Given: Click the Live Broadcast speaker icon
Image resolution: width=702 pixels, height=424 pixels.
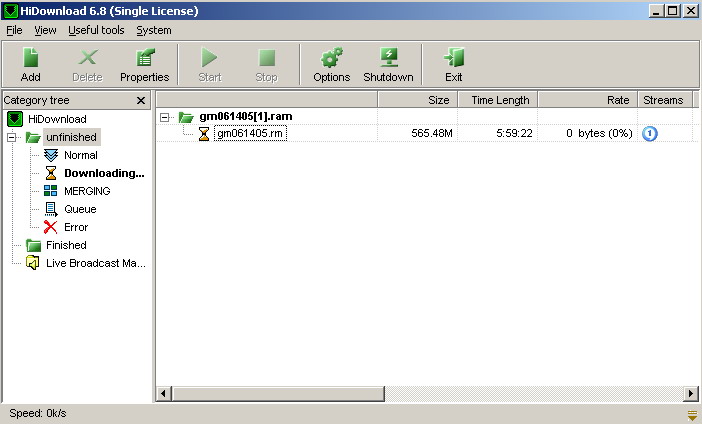Looking at the screenshot, I should point(33,263).
